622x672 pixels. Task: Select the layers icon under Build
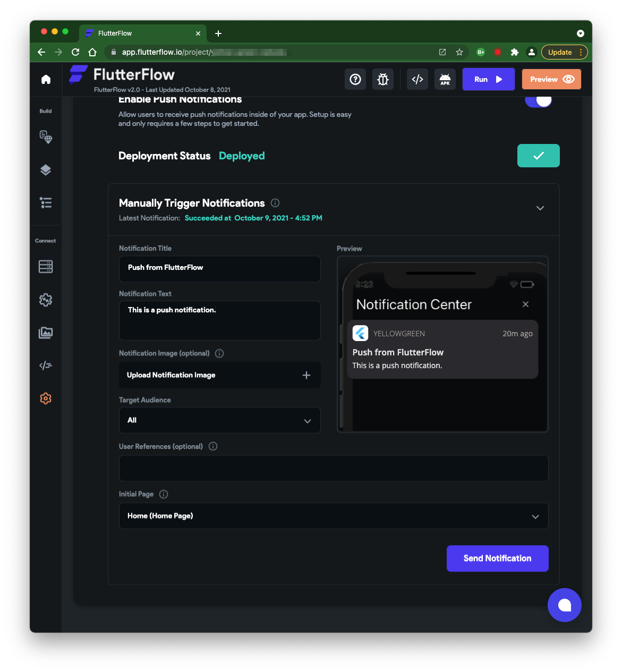tap(46, 169)
